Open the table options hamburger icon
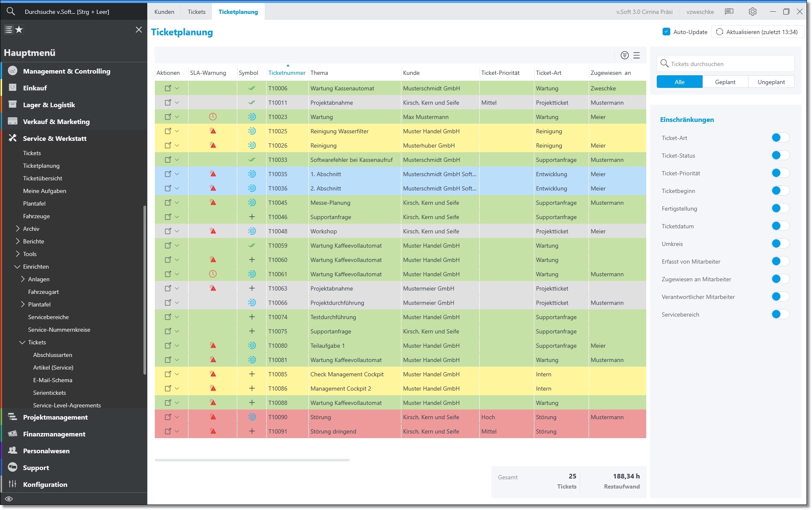Viewport: 812px width, 510px height. [637, 55]
